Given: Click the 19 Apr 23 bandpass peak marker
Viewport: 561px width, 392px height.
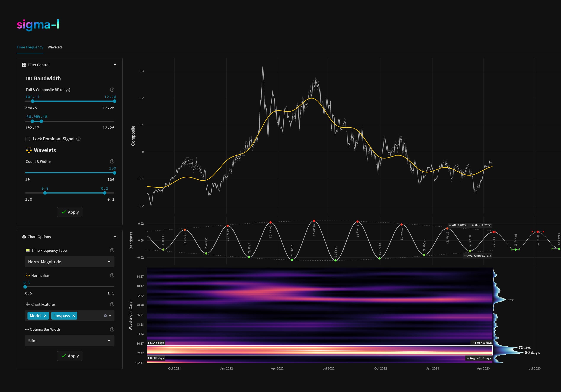Looking at the screenshot, I should pyautogui.click(x=493, y=232).
